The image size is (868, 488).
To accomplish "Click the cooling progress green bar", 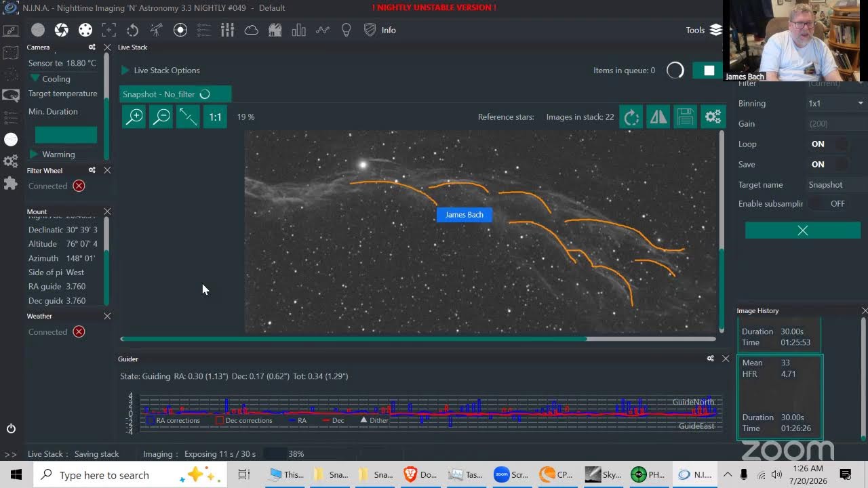I will click(x=66, y=134).
